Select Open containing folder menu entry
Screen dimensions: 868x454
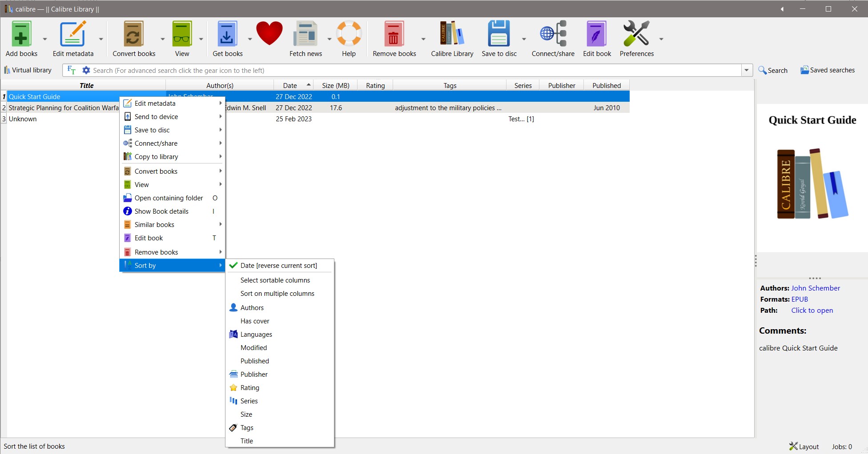pos(173,198)
